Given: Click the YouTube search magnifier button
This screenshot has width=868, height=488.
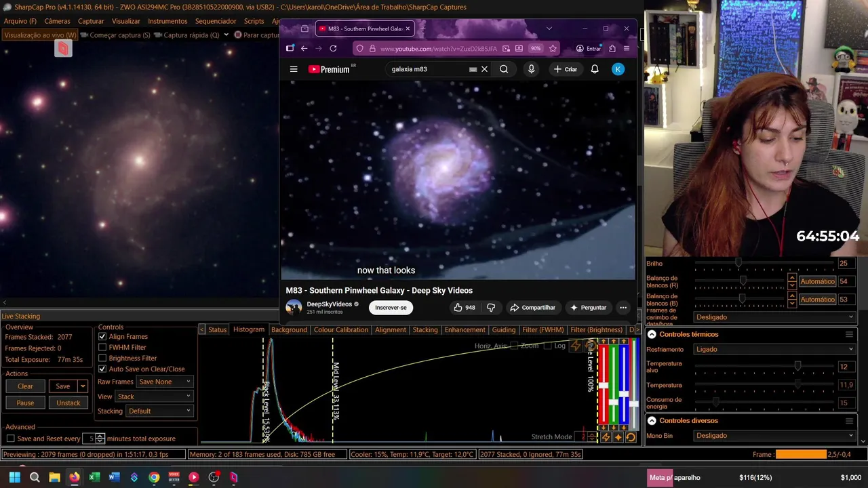Looking at the screenshot, I should coord(504,69).
